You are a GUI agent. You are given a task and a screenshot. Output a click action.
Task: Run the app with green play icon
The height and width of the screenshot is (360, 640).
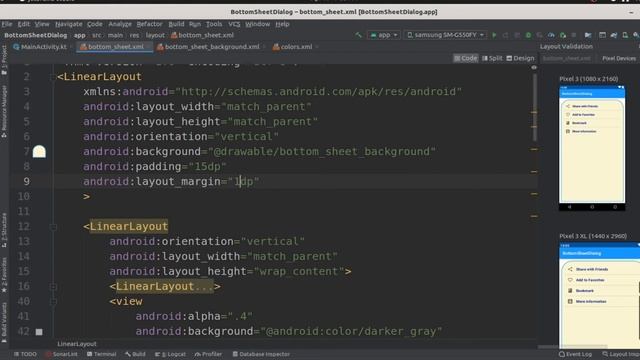pyautogui.click(x=494, y=35)
